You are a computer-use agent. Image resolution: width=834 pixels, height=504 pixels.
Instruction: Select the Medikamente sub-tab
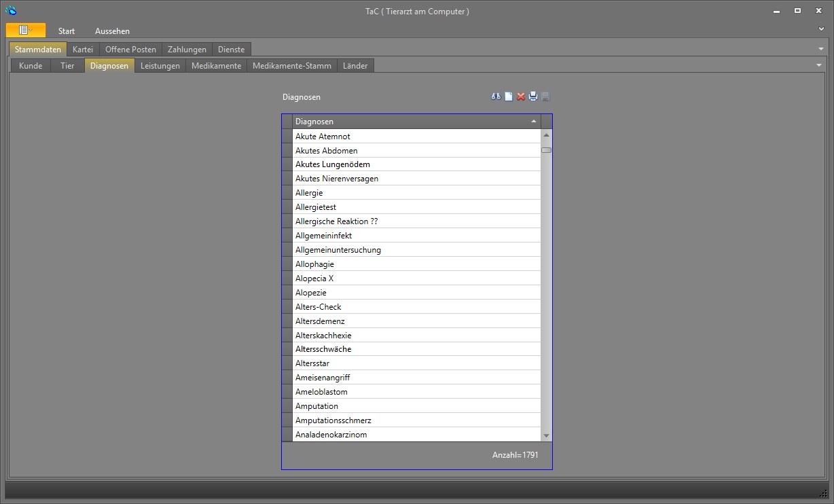(216, 66)
